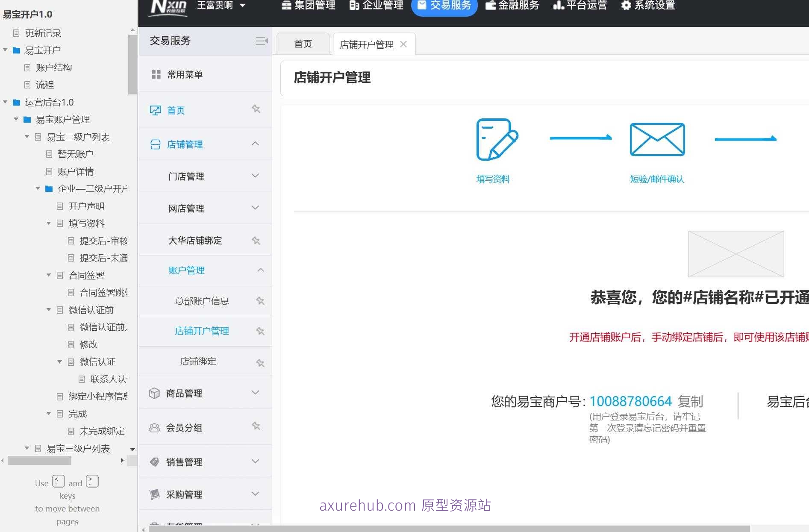Open the 王富贵啊 user dropdown
809x532 pixels.
221,6
